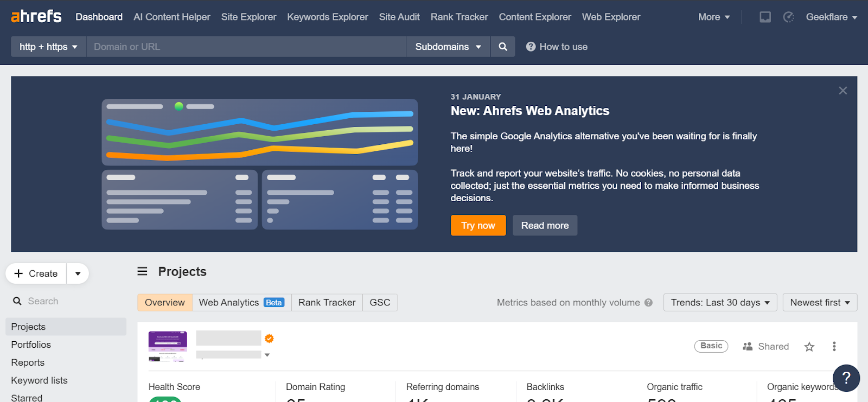
Task: Open the Create dropdown arrow
Action: pos(78,273)
